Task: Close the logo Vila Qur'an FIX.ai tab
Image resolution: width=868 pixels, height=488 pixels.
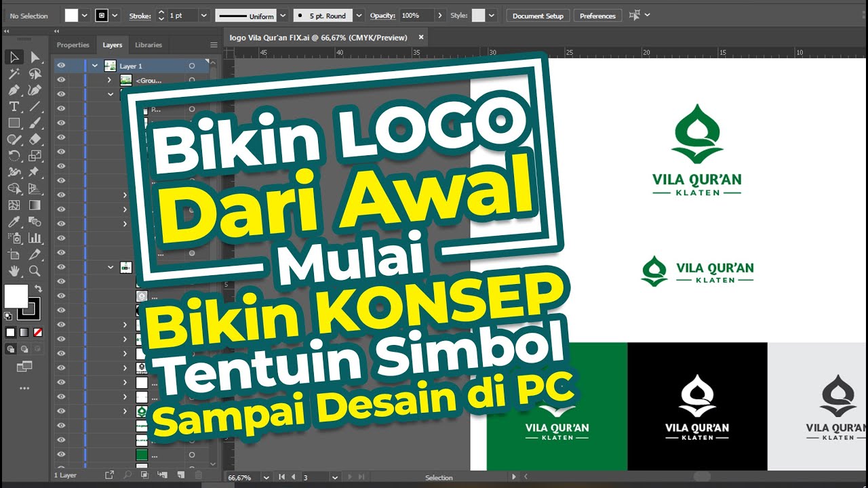Action: click(x=420, y=37)
